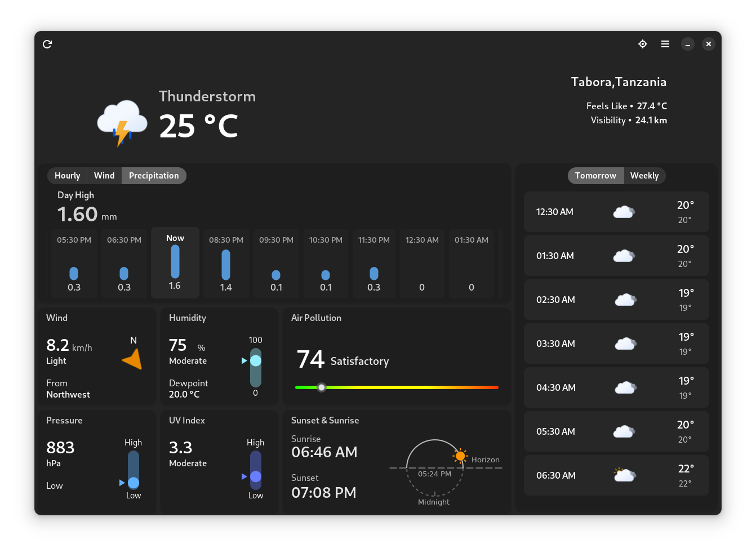This screenshot has width=756, height=553.
Task: Select the 10:30 PM precipitation card
Action: [326, 263]
